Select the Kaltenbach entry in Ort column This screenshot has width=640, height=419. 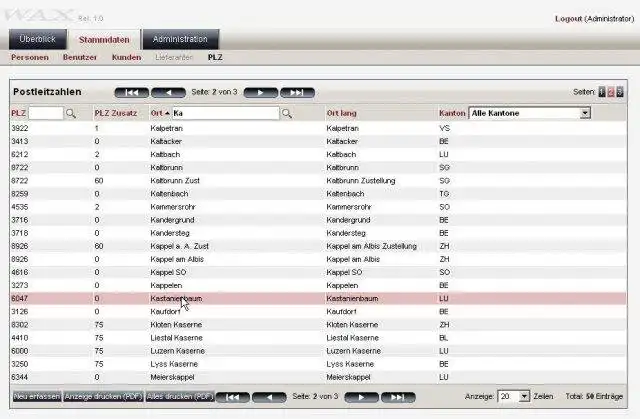(169, 194)
